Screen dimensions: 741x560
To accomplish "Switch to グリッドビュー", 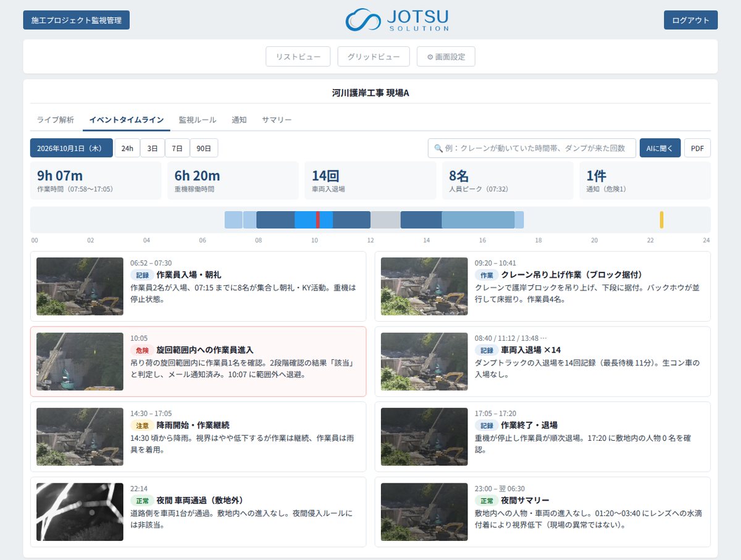I will tap(374, 57).
